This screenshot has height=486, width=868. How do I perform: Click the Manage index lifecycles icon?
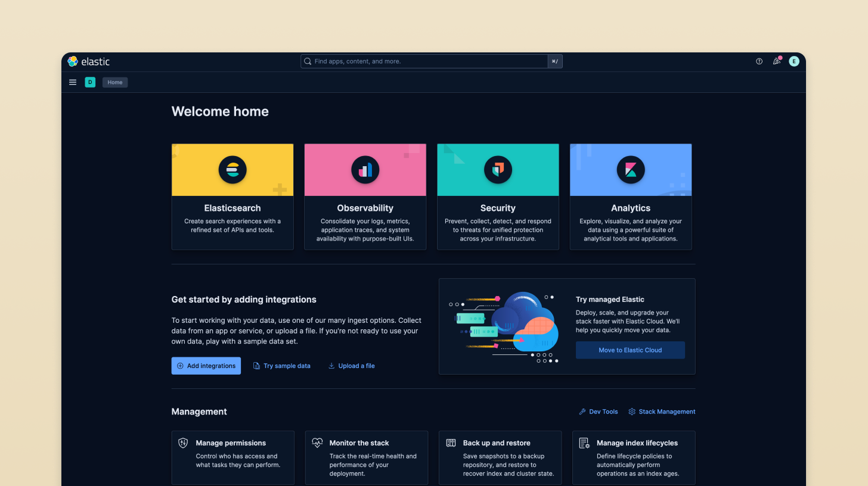(x=584, y=443)
